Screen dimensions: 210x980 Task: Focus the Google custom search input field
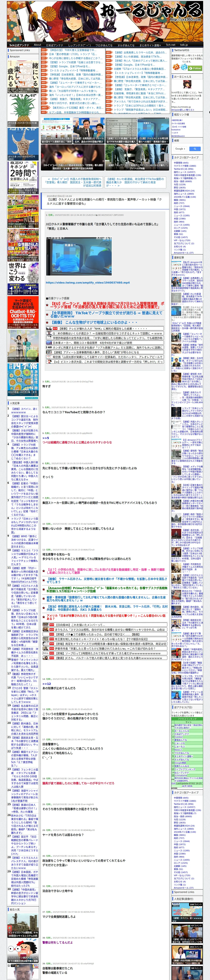coord(180,149)
